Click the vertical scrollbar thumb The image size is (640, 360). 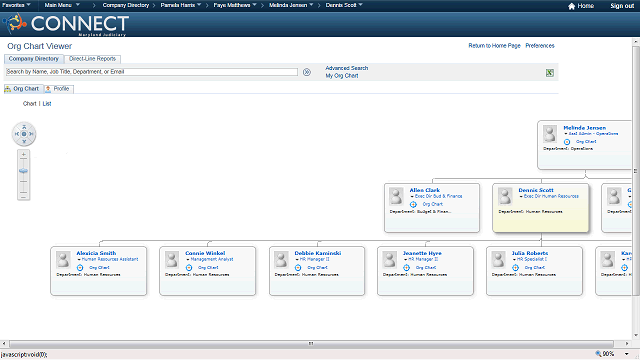click(x=636, y=171)
